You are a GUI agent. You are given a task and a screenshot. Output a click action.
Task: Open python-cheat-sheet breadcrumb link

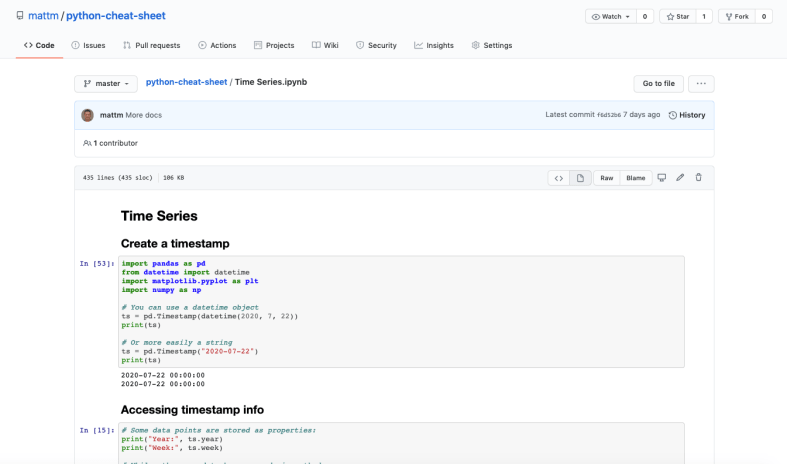187,82
